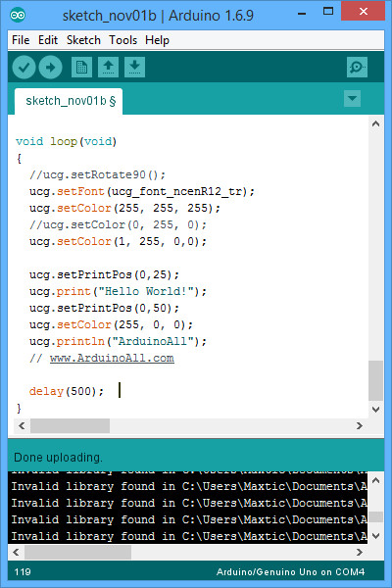Click the code editor vertical scrollbar thumb

pos(376,380)
